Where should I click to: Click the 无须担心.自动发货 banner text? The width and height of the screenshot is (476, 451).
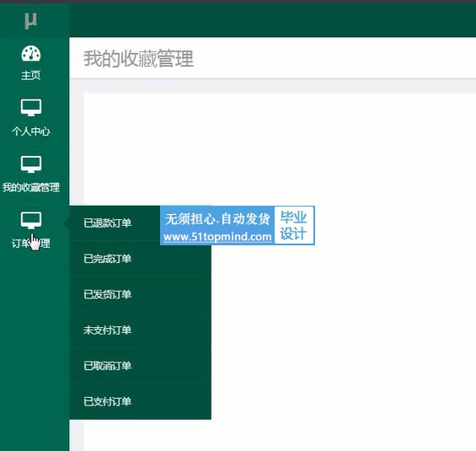pyautogui.click(x=217, y=218)
